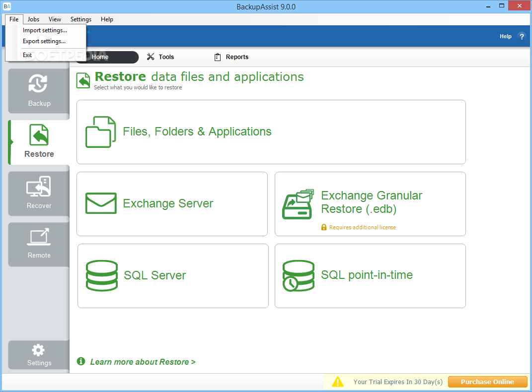
Task: Select Exit in the File menu
Action: [27, 55]
